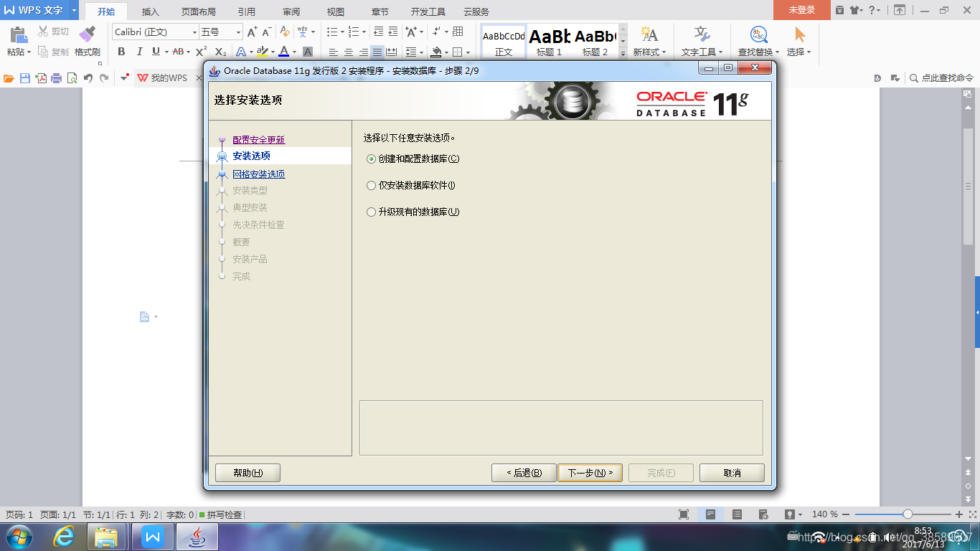Click the 帮助(H) help button
The image size is (980, 551).
pyautogui.click(x=248, y=473)
